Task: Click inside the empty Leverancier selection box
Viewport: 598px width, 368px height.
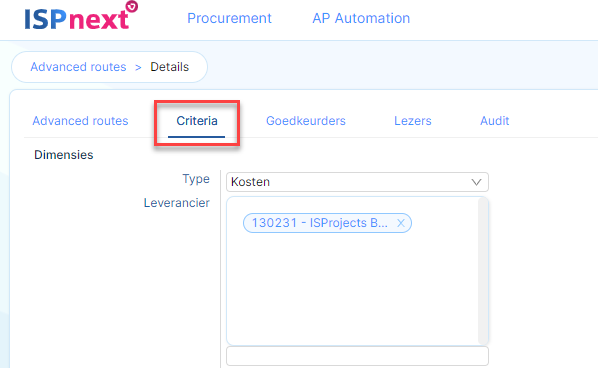Action: pos(353,290)
